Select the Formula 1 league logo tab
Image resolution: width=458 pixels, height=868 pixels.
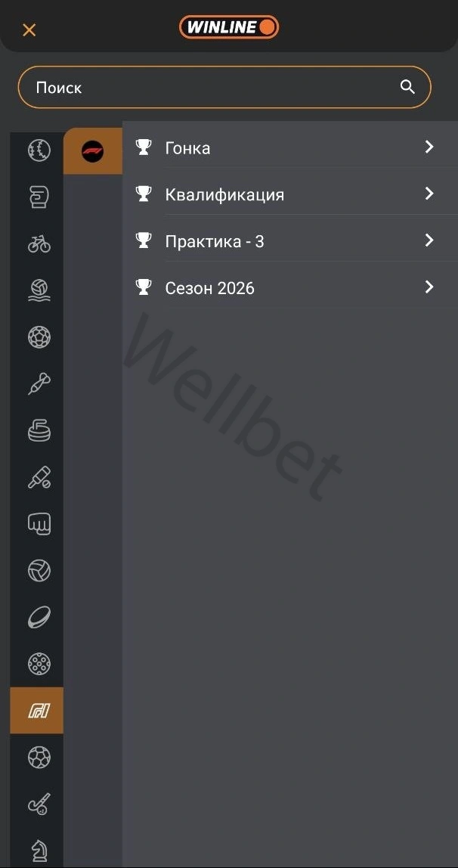point(93,151)
